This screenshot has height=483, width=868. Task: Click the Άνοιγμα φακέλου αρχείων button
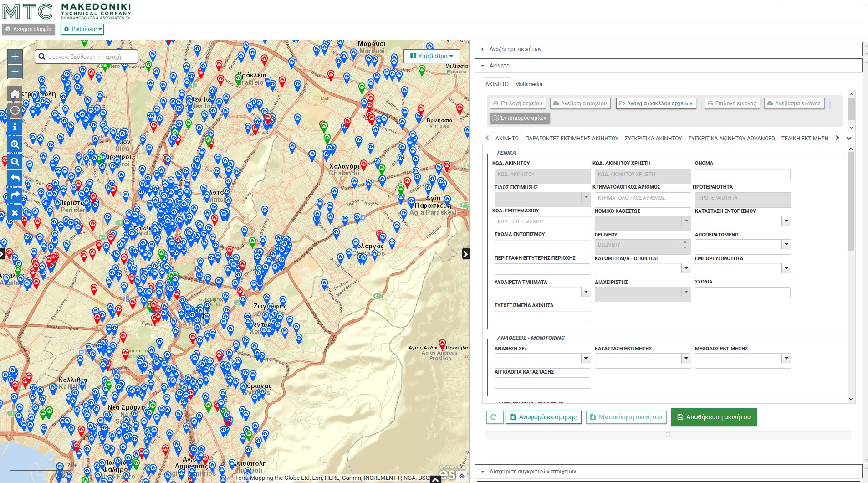656,103
